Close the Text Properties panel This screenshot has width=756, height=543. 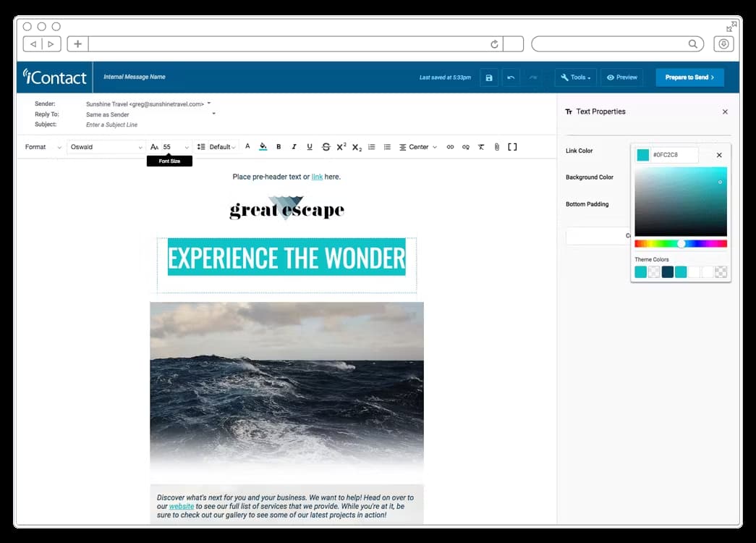(x=725, y=111)
